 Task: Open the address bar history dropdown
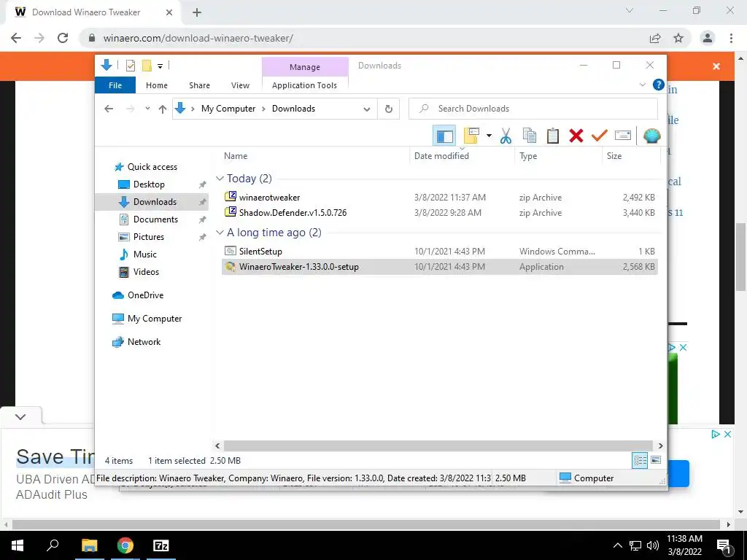coord(366,109)
